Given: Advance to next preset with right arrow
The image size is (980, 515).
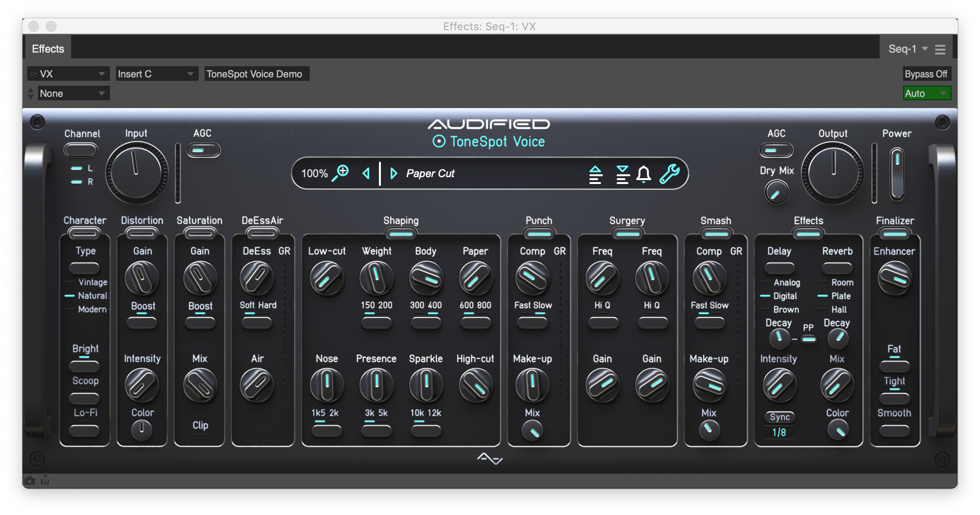Looking at the screenshot, I should click(394, 173).
